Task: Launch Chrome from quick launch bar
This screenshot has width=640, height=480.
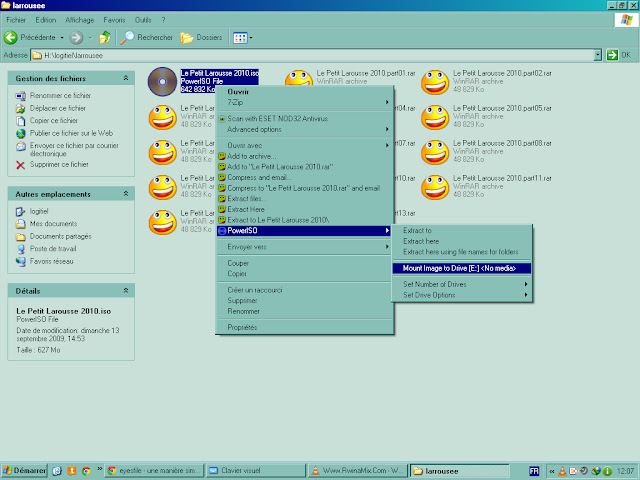Action: click(x=86, y=471)
